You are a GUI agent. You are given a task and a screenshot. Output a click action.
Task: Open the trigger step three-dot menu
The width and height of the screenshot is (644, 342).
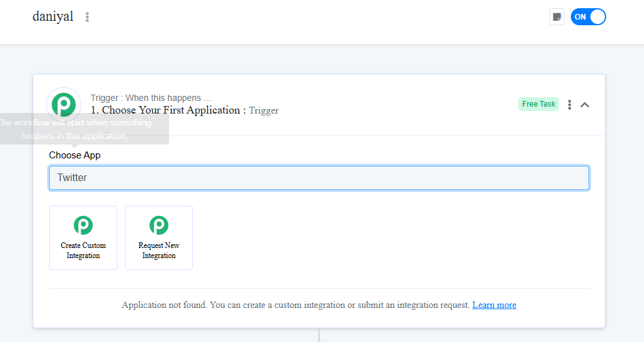pyautogui.click(x=570, y=105)
